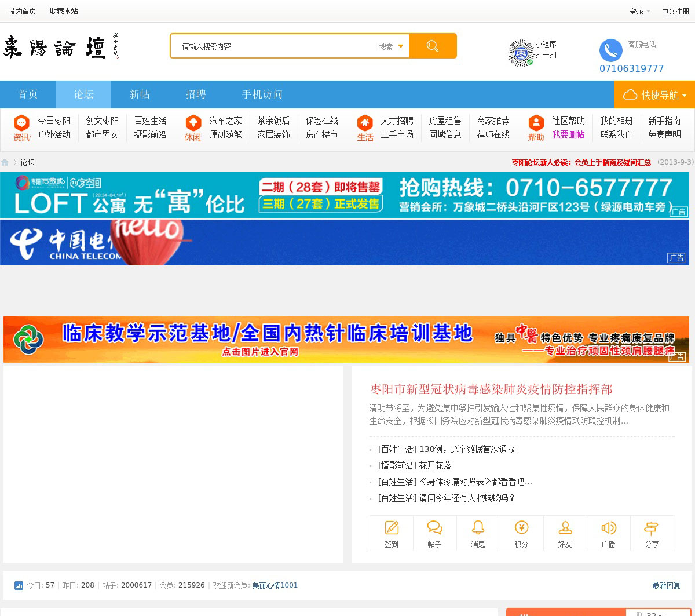The height and width of the screenshot is (616, 695).
Task: Open the 快捷导航 quick navigation dropdown
Action: pyautogui.click(x=654, y=95)
